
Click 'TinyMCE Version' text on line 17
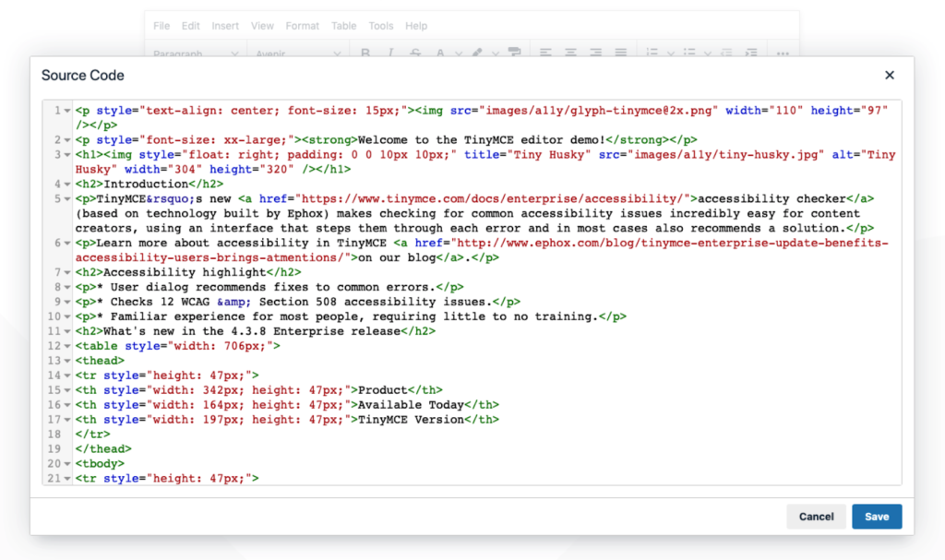coord(411,420)
